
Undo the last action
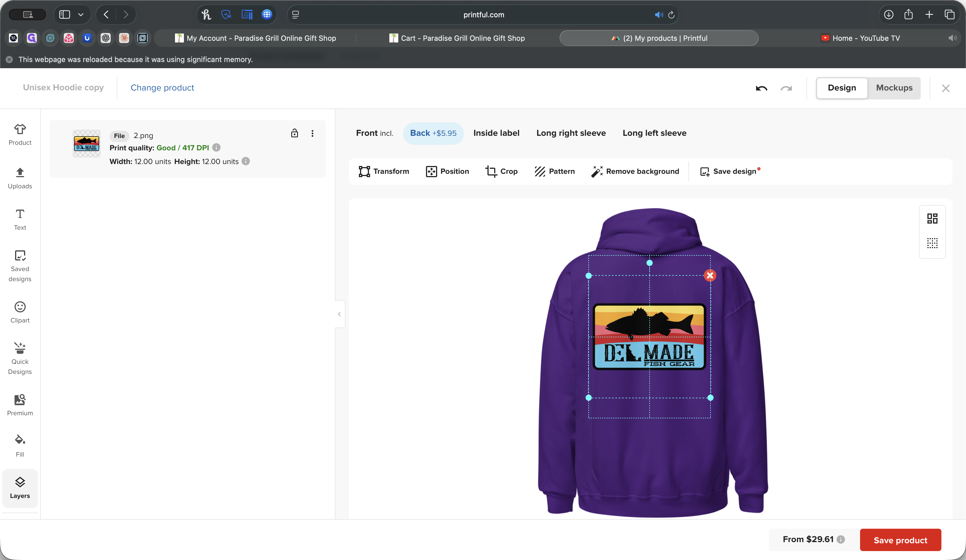tap(762, 88)
